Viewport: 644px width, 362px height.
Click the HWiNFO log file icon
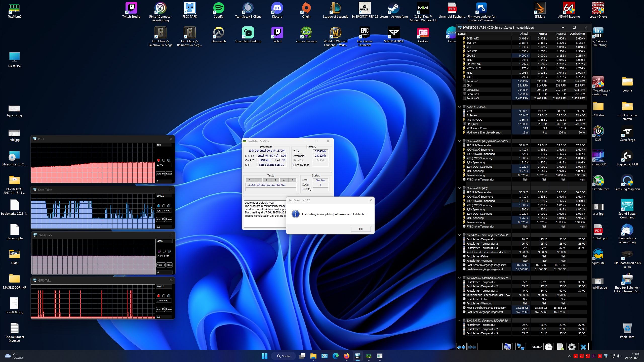pos(560,347)
